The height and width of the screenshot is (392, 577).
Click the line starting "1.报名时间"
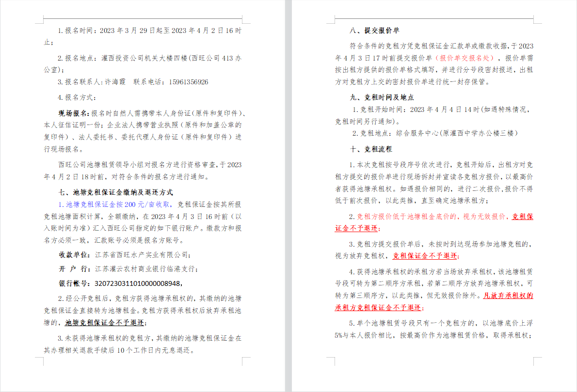pos(149,31)
